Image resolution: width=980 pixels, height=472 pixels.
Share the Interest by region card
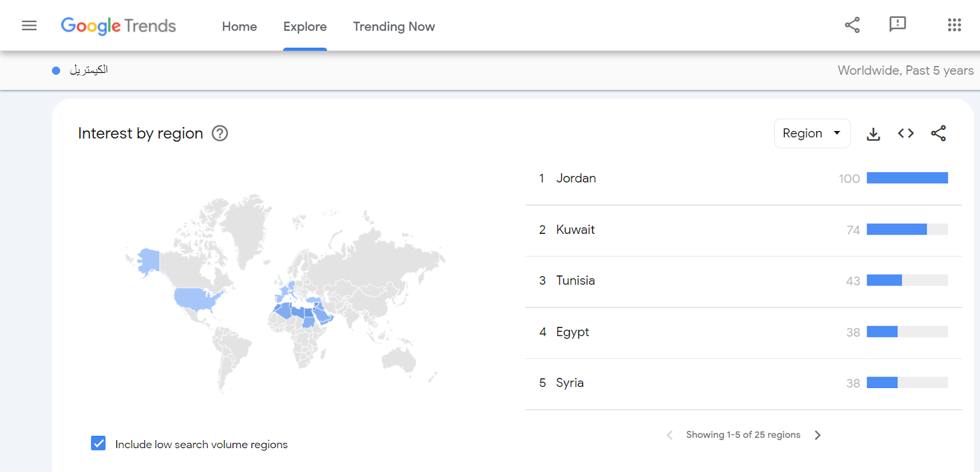(x=938, y=133)
